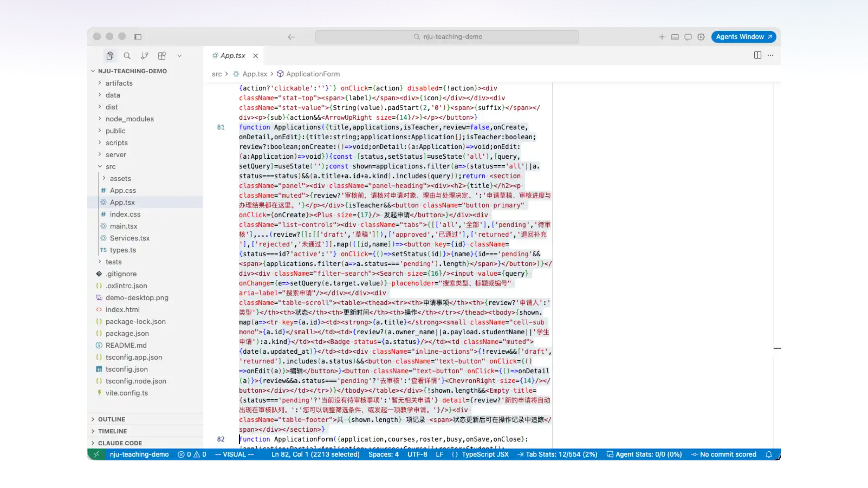The height and width of the screenshot is (488, 868).
Task: Open the Source Control view icon
Action: click(145, 56)
